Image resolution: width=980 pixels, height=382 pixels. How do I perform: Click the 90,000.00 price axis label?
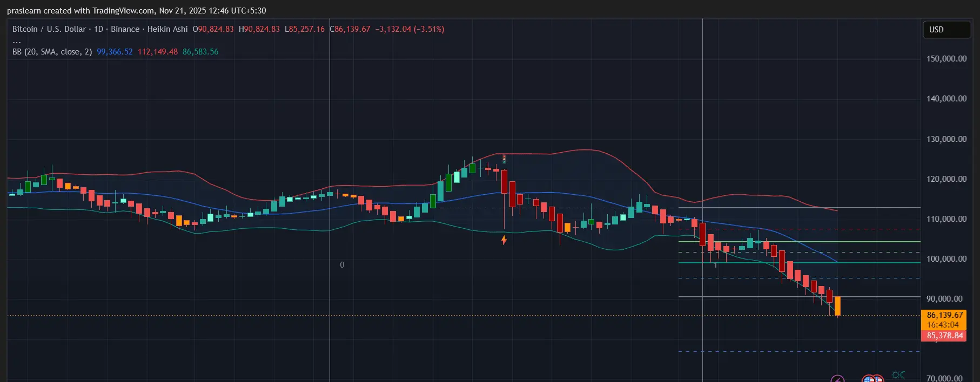[x=944, y=299]
